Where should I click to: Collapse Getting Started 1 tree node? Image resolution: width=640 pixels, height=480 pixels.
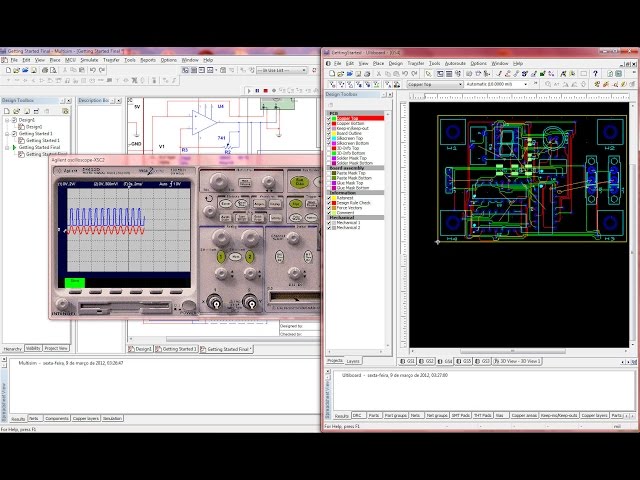(7, 133)
